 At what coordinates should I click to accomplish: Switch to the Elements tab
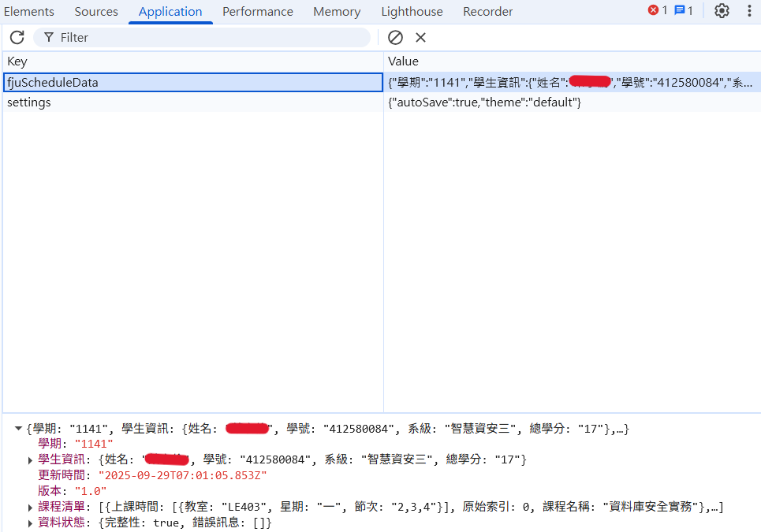pos(28,12)
